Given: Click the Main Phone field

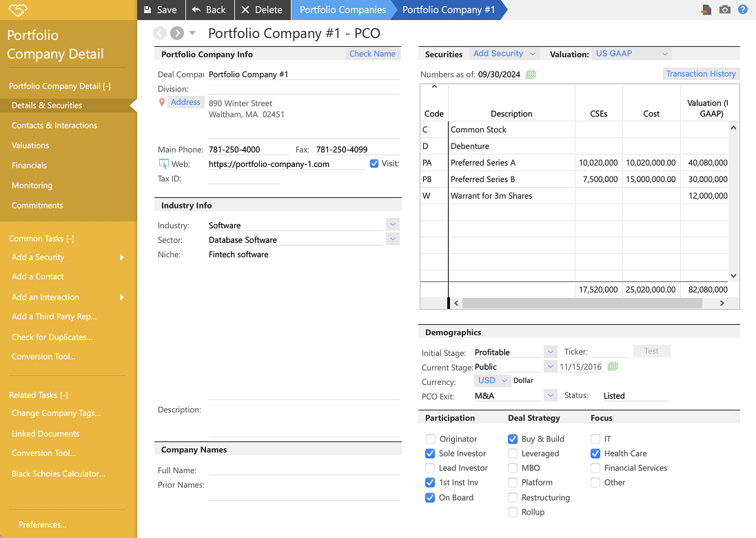Looking at the screenshot, I should click(248, 150).
